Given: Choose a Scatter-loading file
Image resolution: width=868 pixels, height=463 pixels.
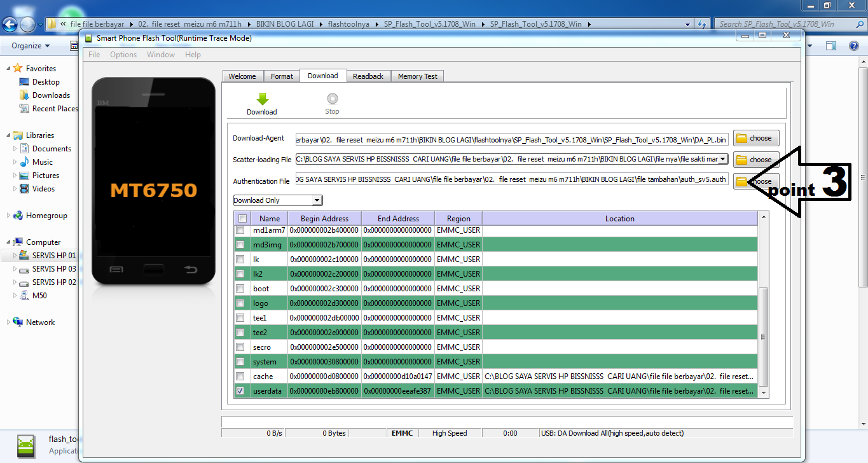Looking at the screenshot, I should pos(756,160).
